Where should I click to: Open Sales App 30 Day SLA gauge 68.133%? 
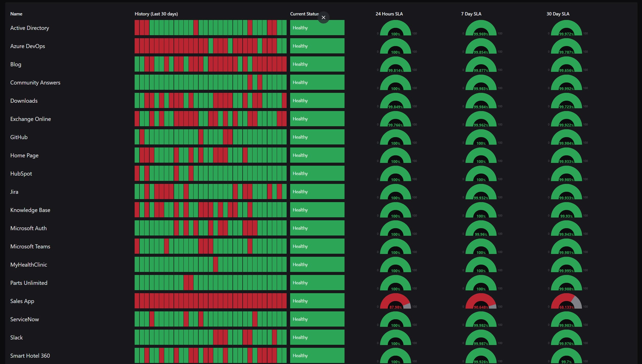tap(566, 301)
